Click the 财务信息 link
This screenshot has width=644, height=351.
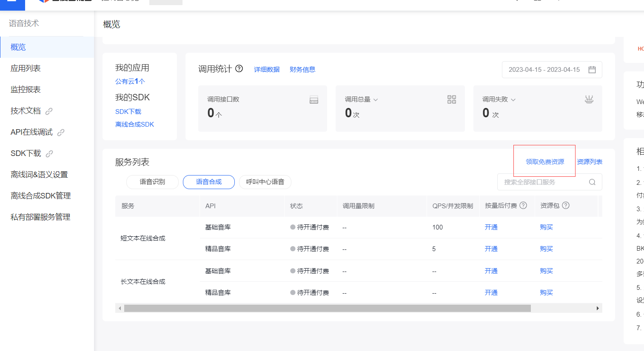[x=302, y=69]
